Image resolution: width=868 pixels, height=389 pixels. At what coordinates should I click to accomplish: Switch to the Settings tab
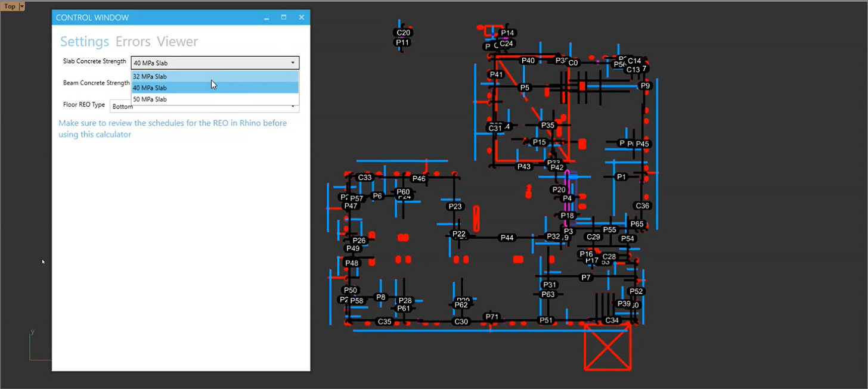click(85, 42)
